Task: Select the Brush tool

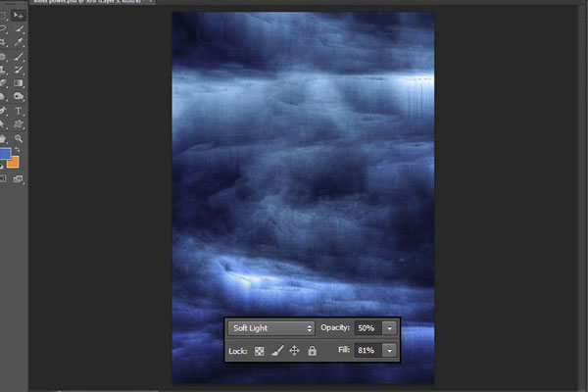Action: click(x=19, y=56)
